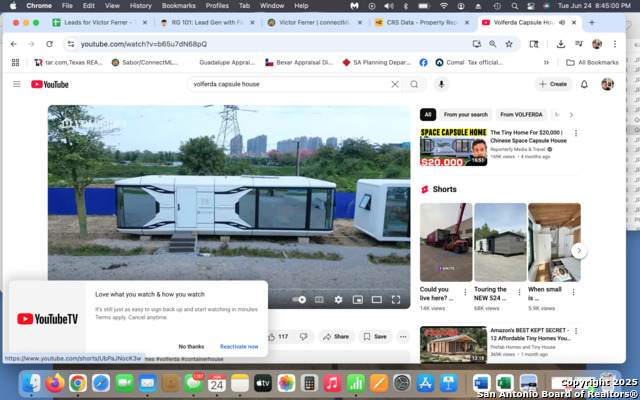Dislike the video with thumbs down
Image resolution: width=640 pixels, height=400 pixels.
point(301,337)
